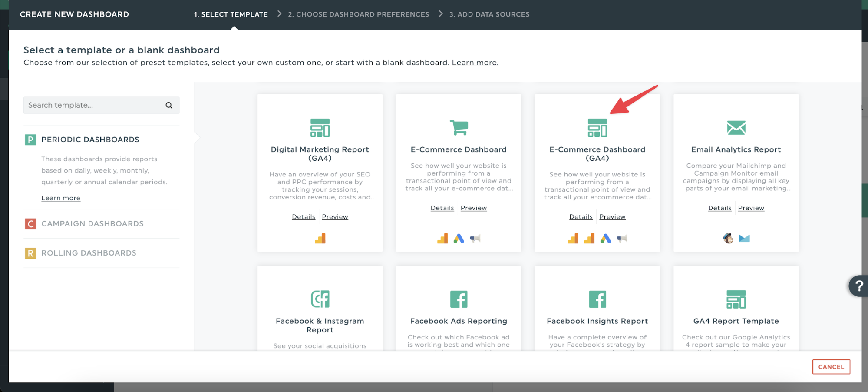The image size is (868, 392).
Task: Open Details for Digital Marketing Report (GA4)
Action: coord(304,217)
